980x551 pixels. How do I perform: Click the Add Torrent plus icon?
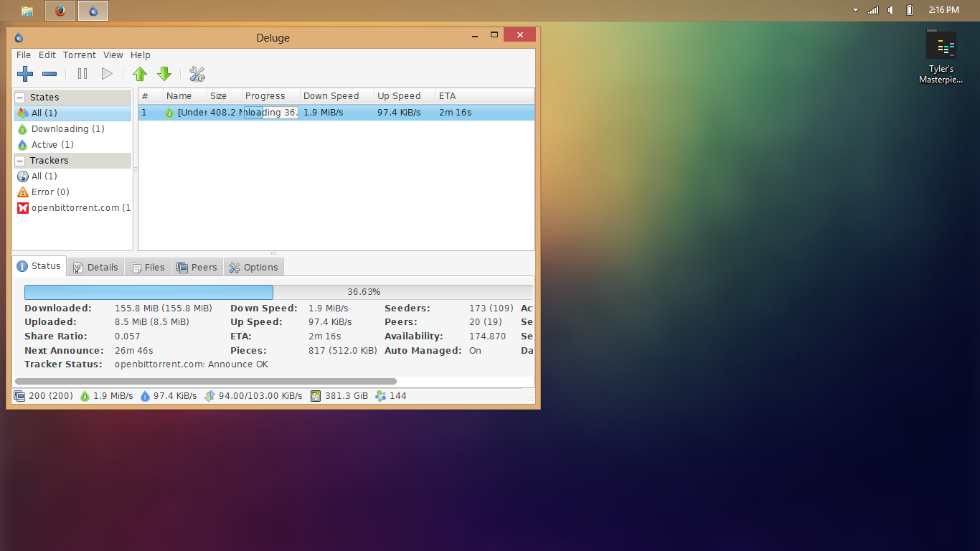25,74
